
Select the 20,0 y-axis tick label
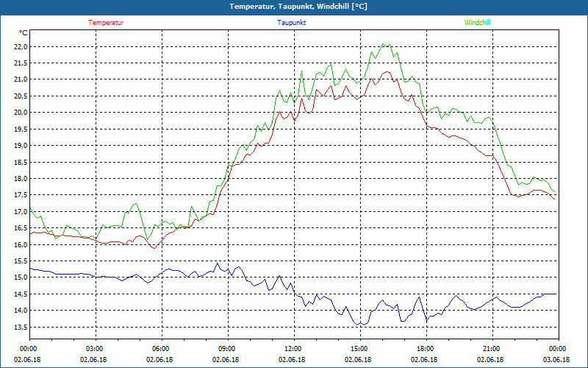pos(20,113)
